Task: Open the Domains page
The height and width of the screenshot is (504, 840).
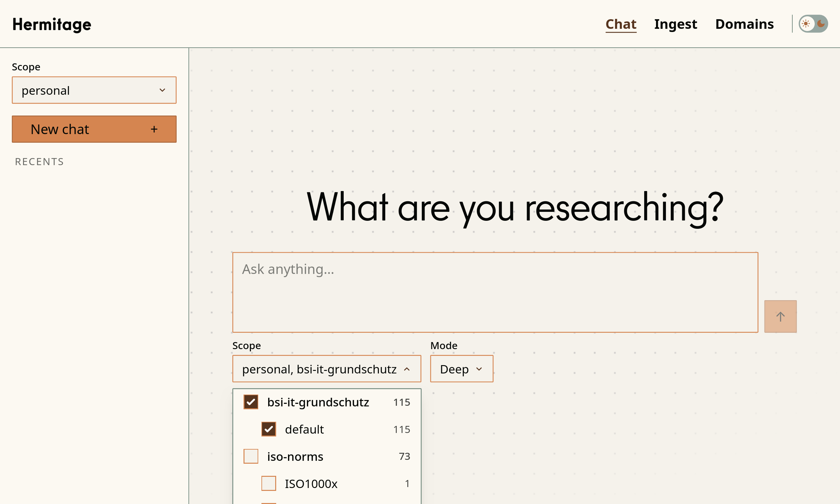Action: (744, 24)
